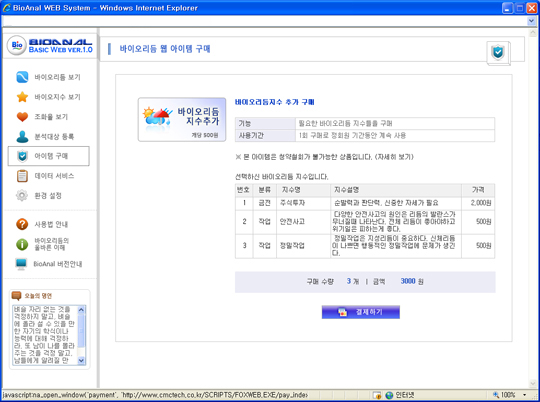The image size is (540, 402).
Task: Open 바이오지수 보기 menu item
Action: coord(57,97)
